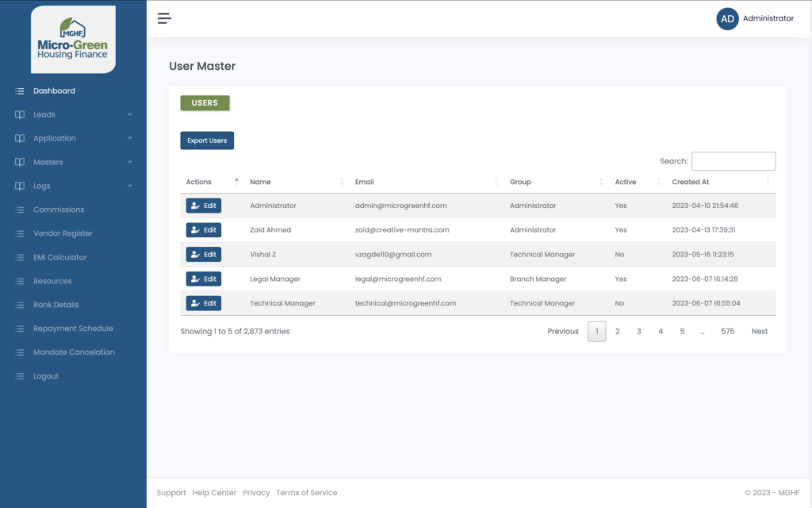Select the USERS tab
The image size is (812, 508).
pos(205,103)
